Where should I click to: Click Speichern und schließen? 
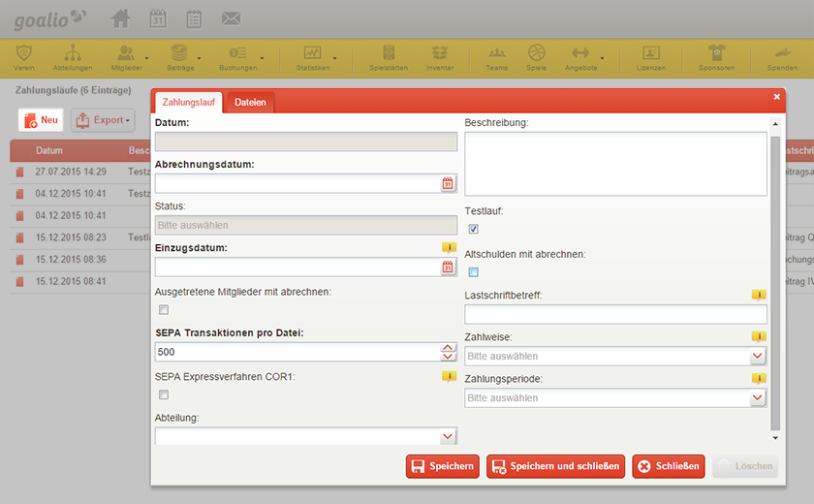[555, 466]
